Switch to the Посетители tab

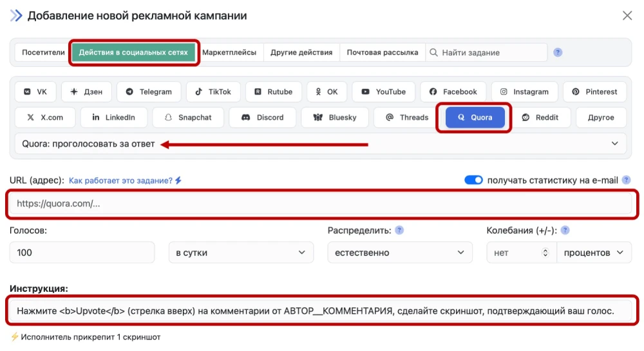pos(43,53)
